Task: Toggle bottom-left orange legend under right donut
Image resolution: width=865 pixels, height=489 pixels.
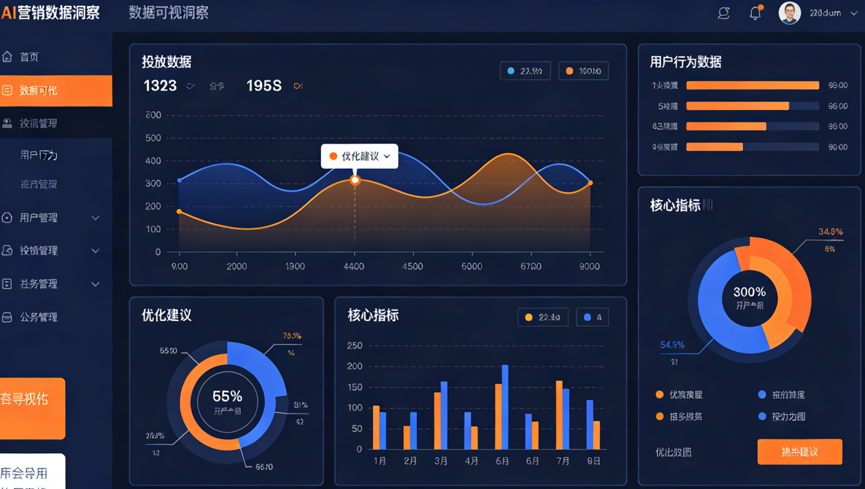Action: click(679, 416)
